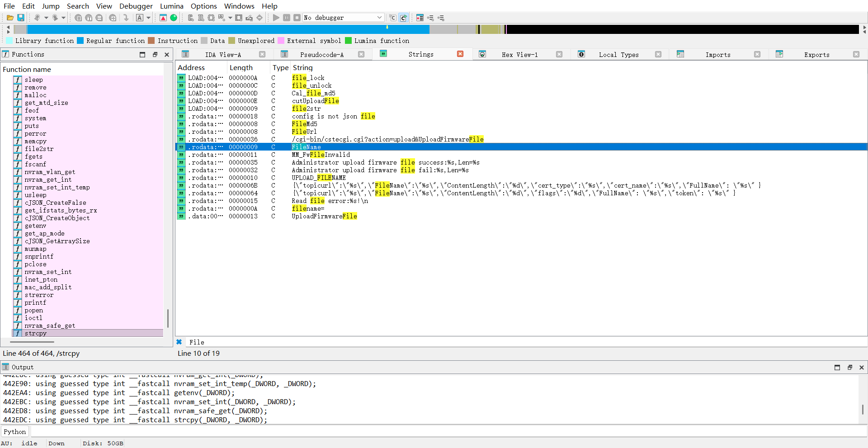Viewport: 868px width, 448px height.
Task: Expand the jump-back arrow dropdown
Action: 46,18
